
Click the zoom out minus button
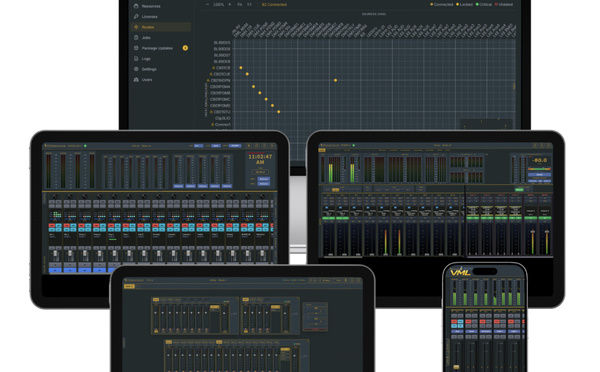coord(207,5)
